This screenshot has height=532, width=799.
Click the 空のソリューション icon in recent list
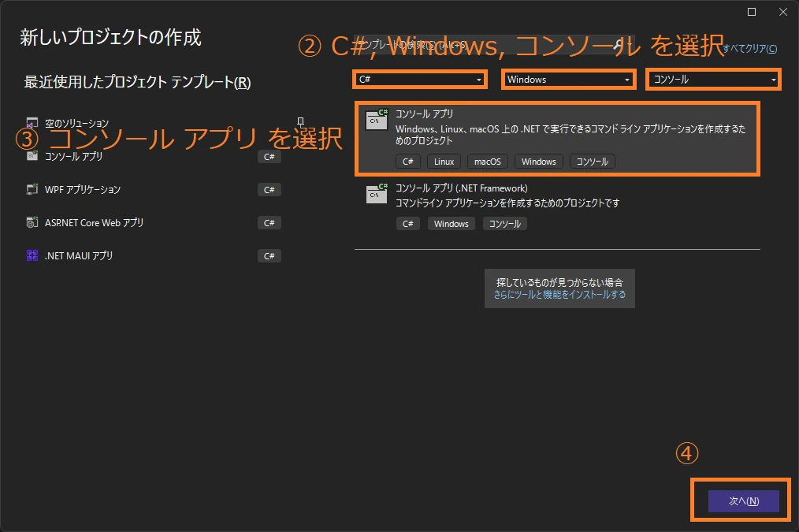click(x=32, y=123)
